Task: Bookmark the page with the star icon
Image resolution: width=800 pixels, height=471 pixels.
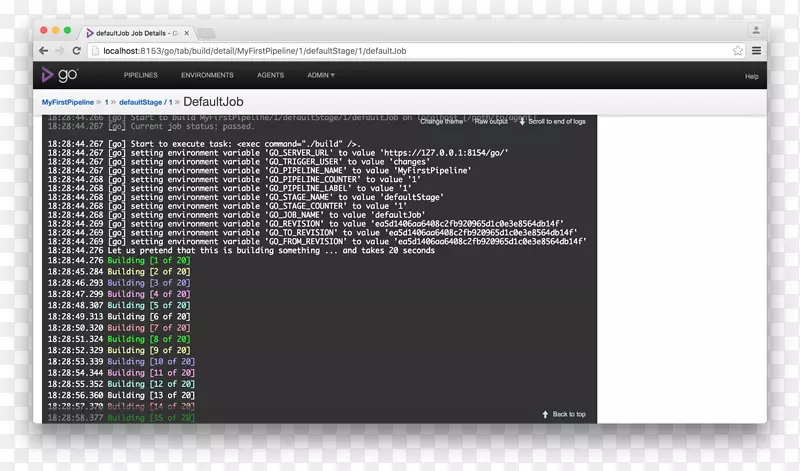Action: [738, 50]
